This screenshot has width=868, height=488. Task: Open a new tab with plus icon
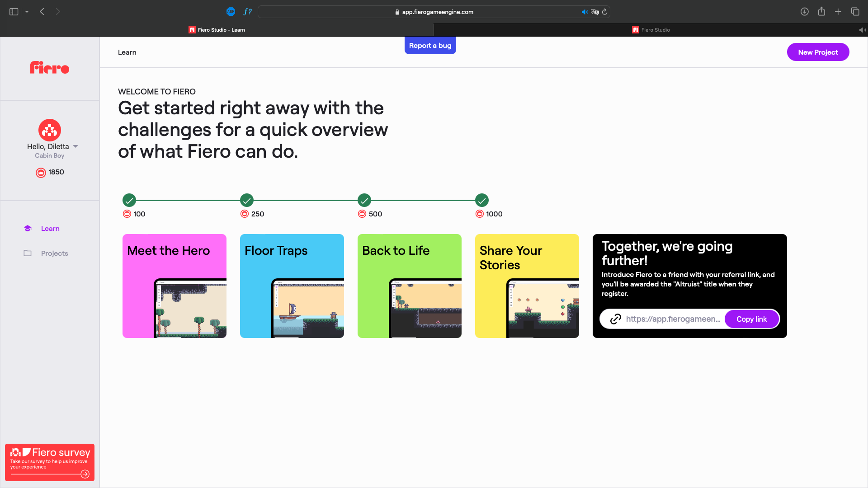[838, 12]
